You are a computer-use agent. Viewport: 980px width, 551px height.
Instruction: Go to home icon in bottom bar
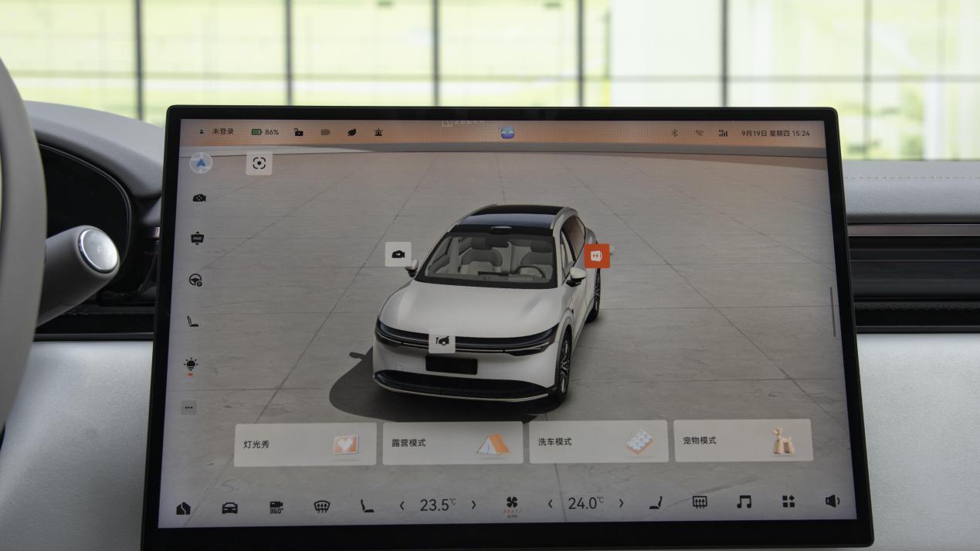coord(183,508)
